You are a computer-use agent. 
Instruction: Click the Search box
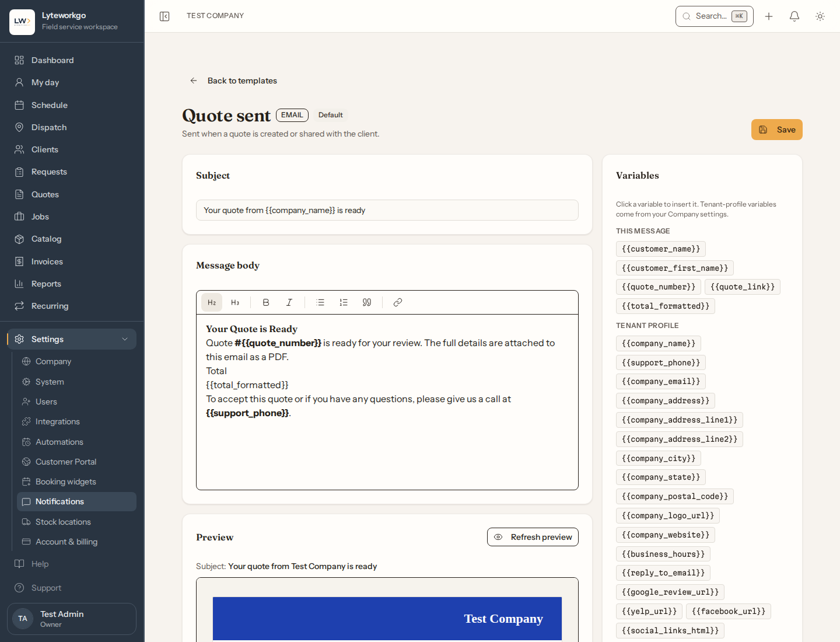point(715,16)
